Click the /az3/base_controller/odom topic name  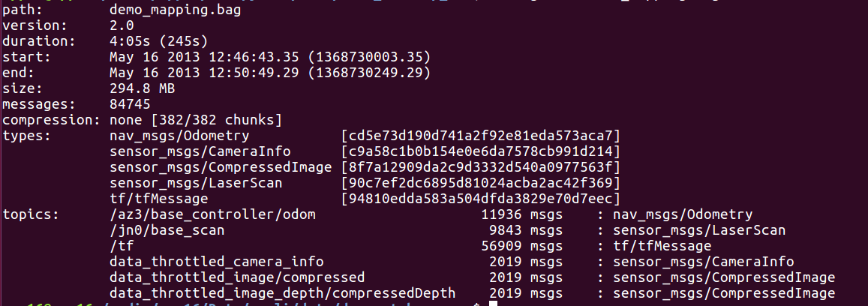click(x=212, y=214)
